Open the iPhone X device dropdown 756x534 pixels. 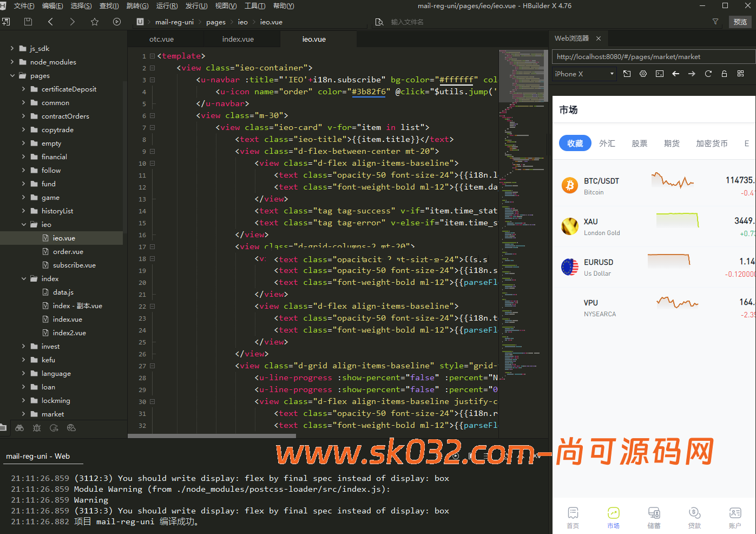tap(584, 73)
